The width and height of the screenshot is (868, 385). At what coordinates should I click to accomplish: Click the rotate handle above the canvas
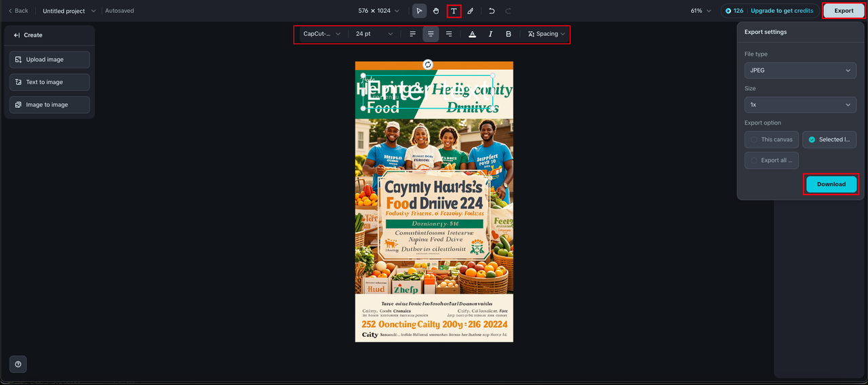(428, 64)
